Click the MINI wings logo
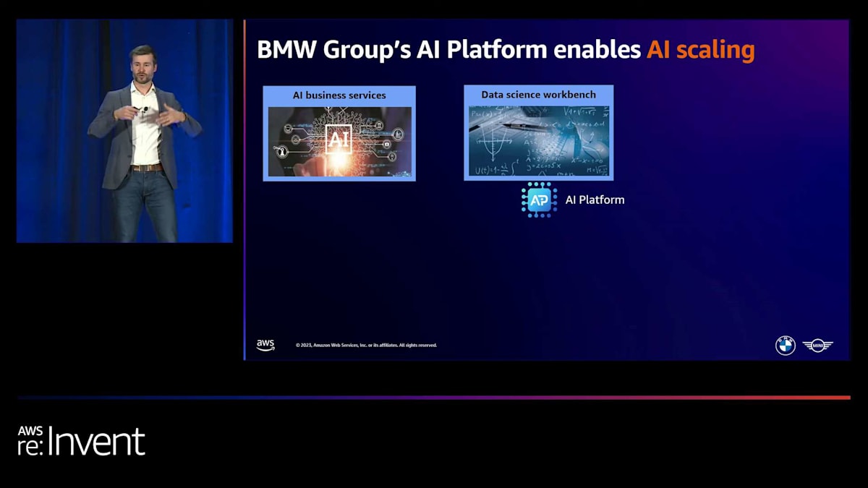Screen dimensions: 868x488 pyautogui.click(x=818, y=346)
